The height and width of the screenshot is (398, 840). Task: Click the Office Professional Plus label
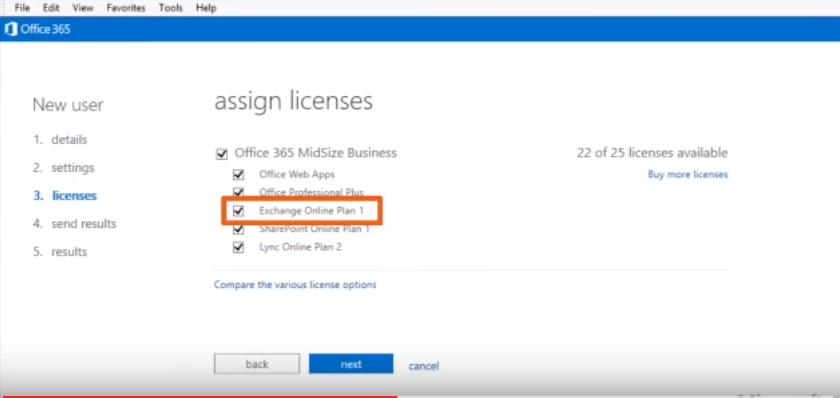click(311, 192)
